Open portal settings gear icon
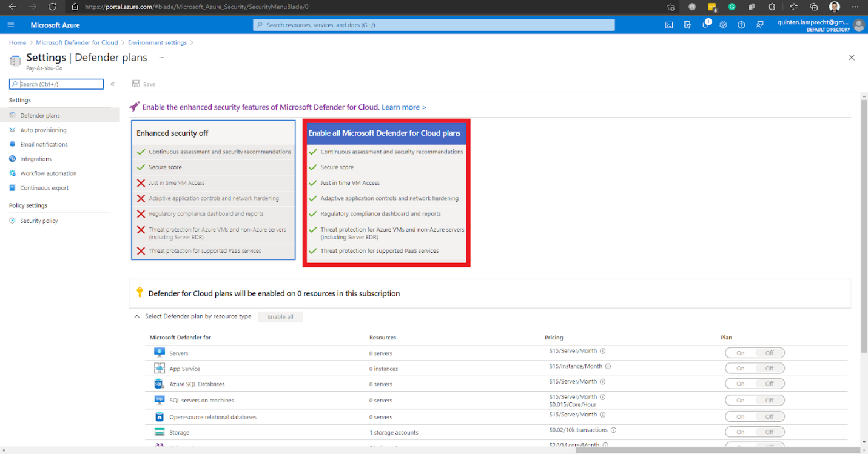868x454 pixels. [723, 25]
